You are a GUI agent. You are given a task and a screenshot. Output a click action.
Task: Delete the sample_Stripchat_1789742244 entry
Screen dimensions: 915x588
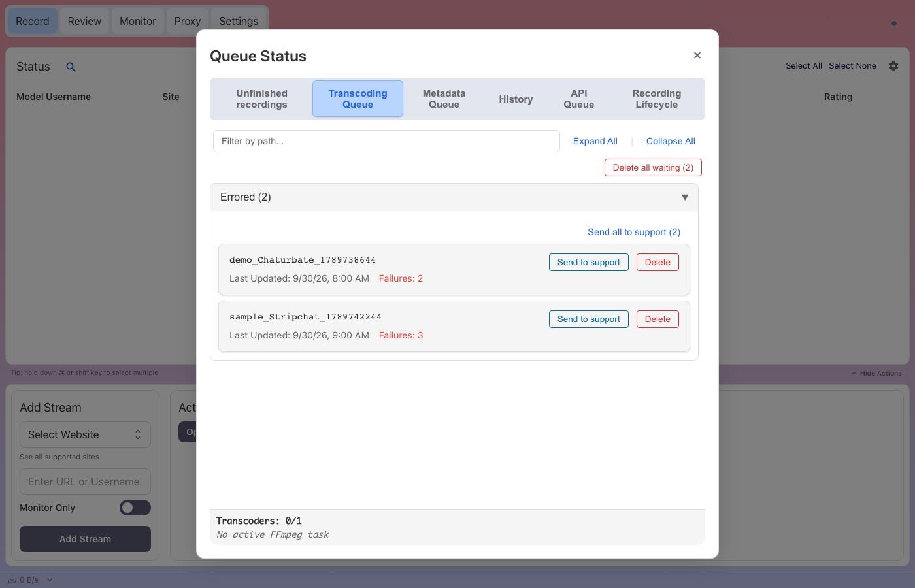point(657,319)
